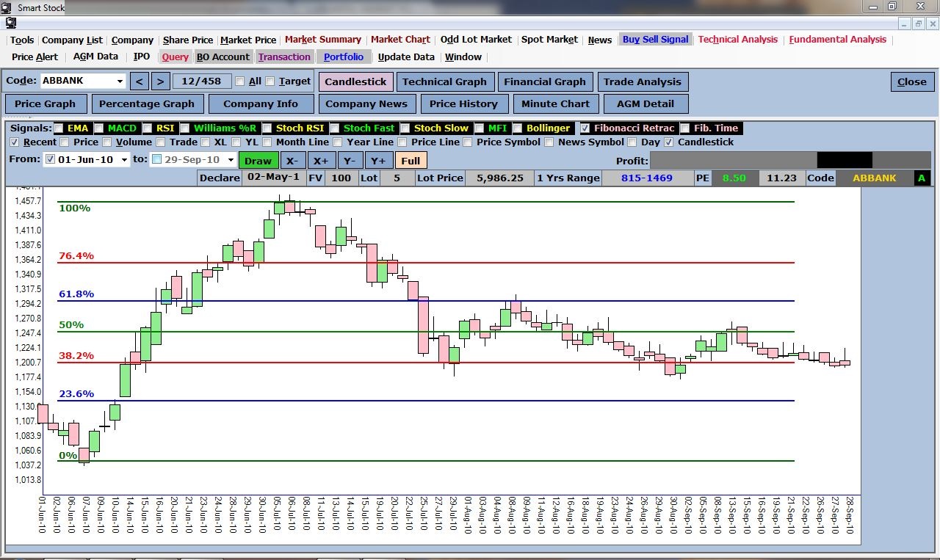940x560 pixels.
Task: Open the From date dropdown arrow
Action: coord(124,159)
